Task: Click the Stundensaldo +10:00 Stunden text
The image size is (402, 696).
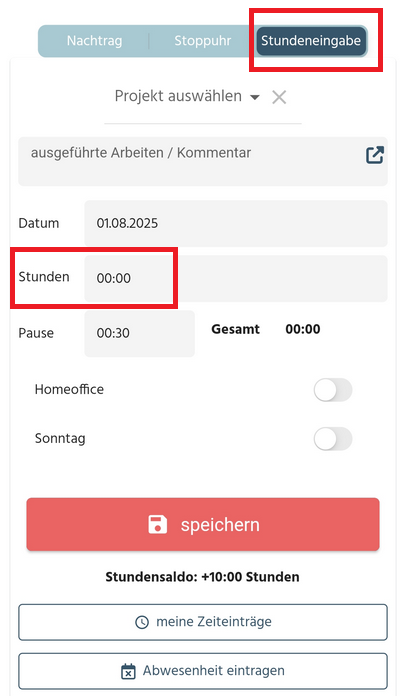Action: (202, 577)
